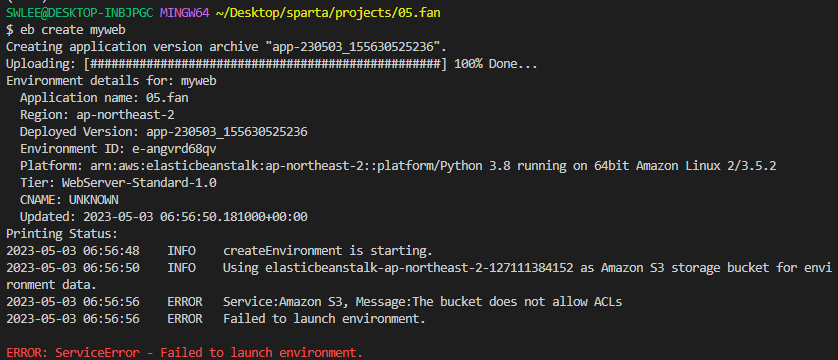Click the prompt user SWLEE@DESKTOP-INBJPGC
Screen dimensions: 838x360
pos(81,12)
